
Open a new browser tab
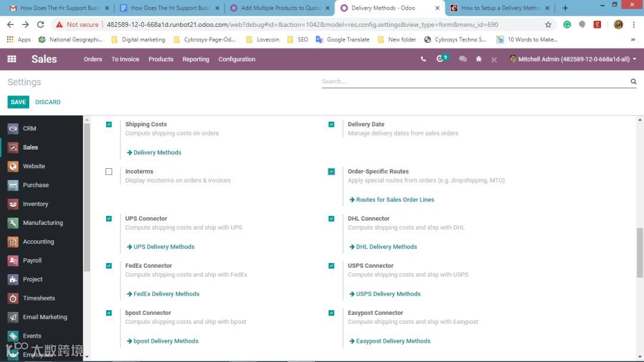[565, 8]
